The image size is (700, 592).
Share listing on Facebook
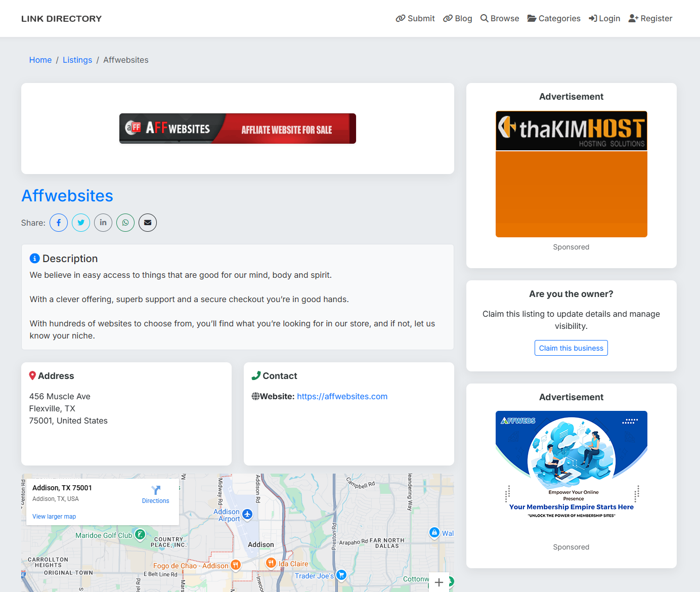coord(59,223)
